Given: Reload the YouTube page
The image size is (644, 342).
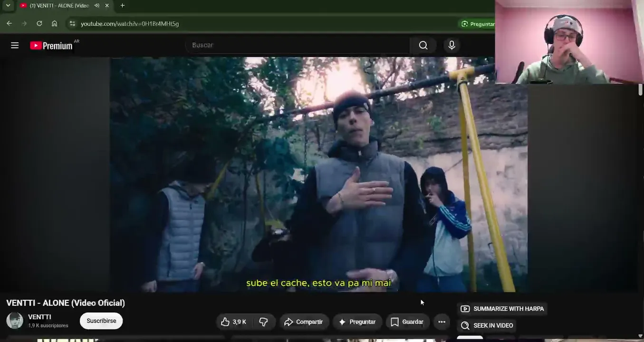Looking at the screenshot, I should (39, 23).
